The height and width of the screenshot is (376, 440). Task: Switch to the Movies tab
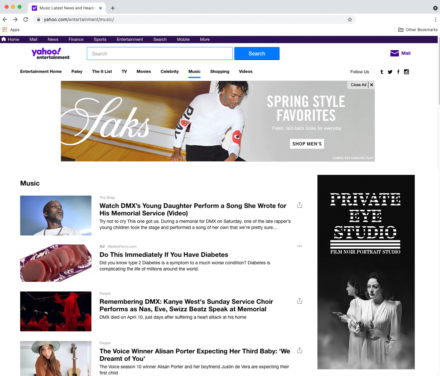point(144,71)
